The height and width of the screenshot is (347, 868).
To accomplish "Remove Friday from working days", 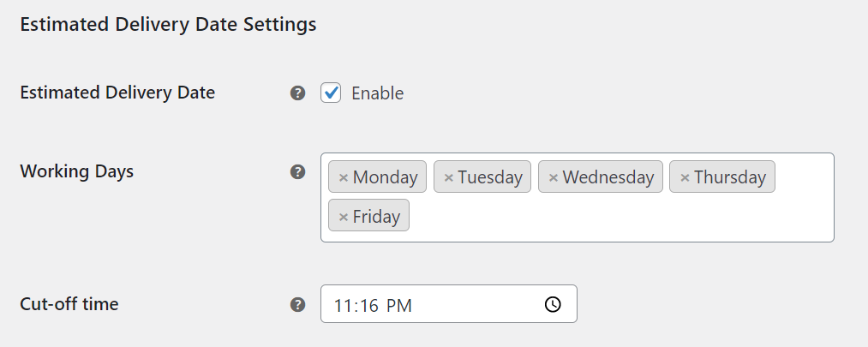I will click(x=344, y=217).
